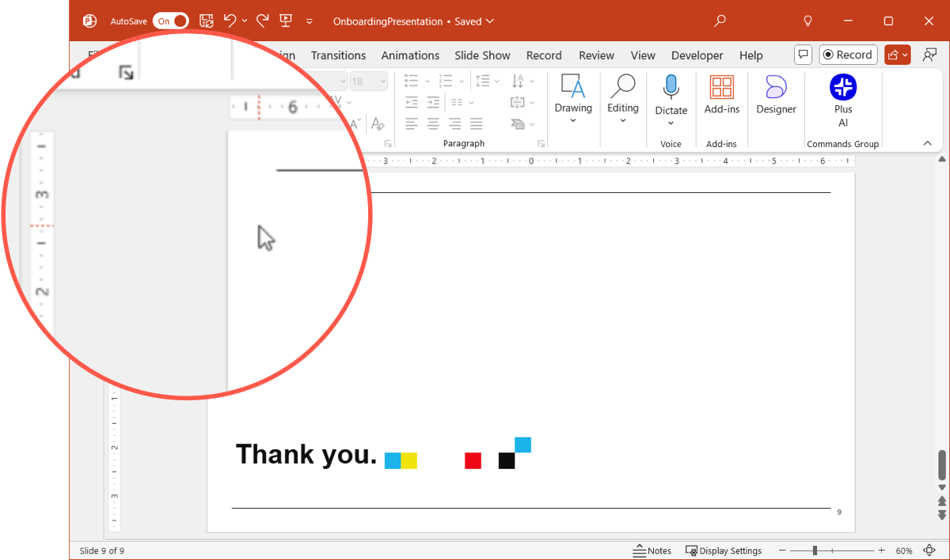Center the paragraph text

coord(433,124)
